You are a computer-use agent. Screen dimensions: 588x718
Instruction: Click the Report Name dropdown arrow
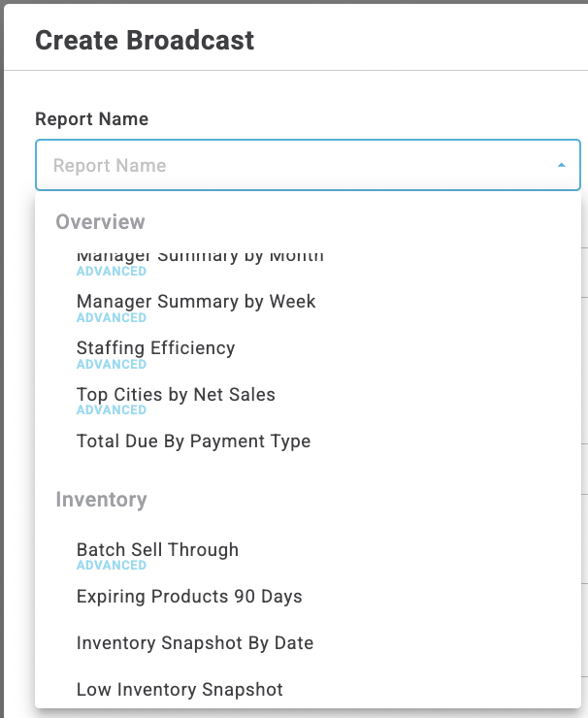(561, 166)
